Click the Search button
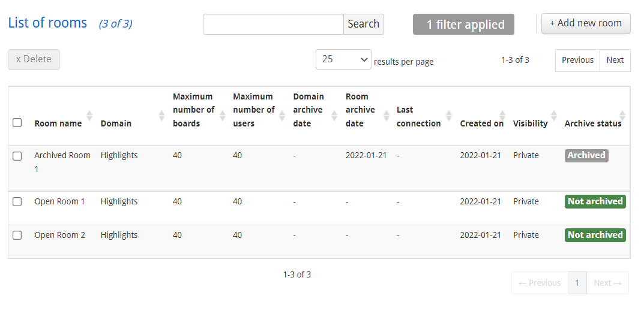Screen dimensions: 644x317 pos(364,24)
